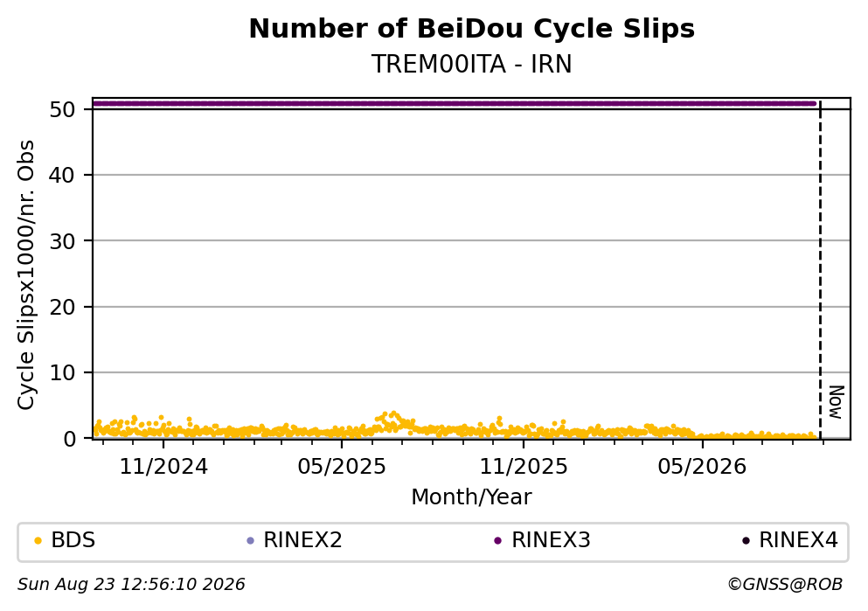This screenshot has height=611, width=868.
Task: Click the 05/2026 x-axis tick label
Action: click(x=702, y=467)
